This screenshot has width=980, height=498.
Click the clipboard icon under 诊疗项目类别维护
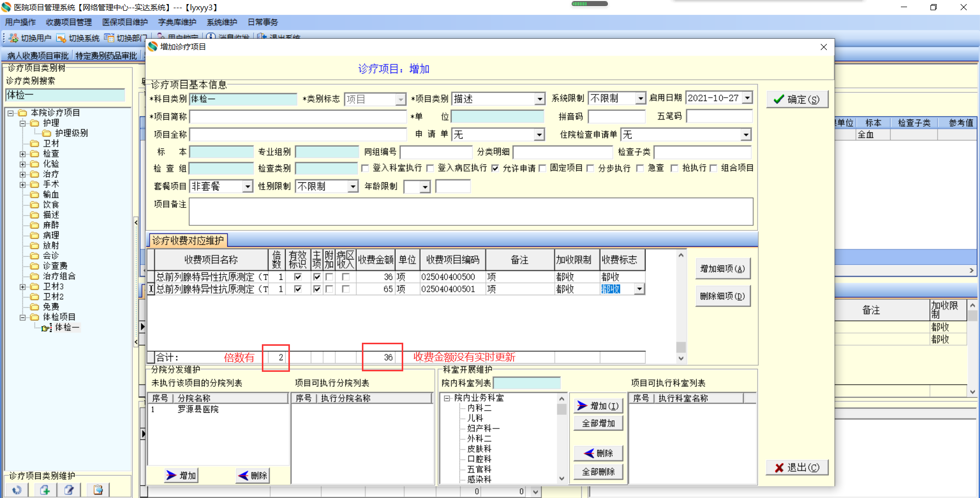click(98, 490)
